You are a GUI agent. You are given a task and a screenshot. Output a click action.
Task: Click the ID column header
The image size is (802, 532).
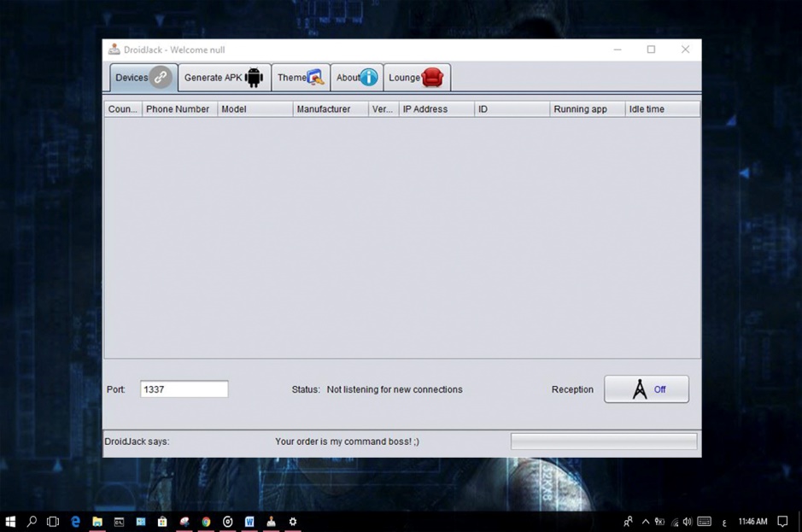(x=512, y=109)
